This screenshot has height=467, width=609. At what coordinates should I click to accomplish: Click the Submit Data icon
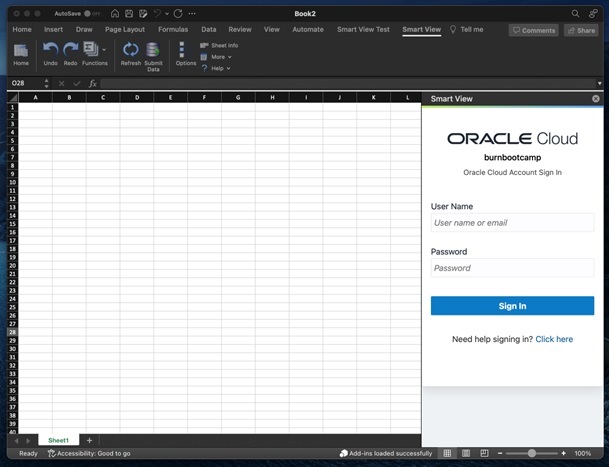153,51
